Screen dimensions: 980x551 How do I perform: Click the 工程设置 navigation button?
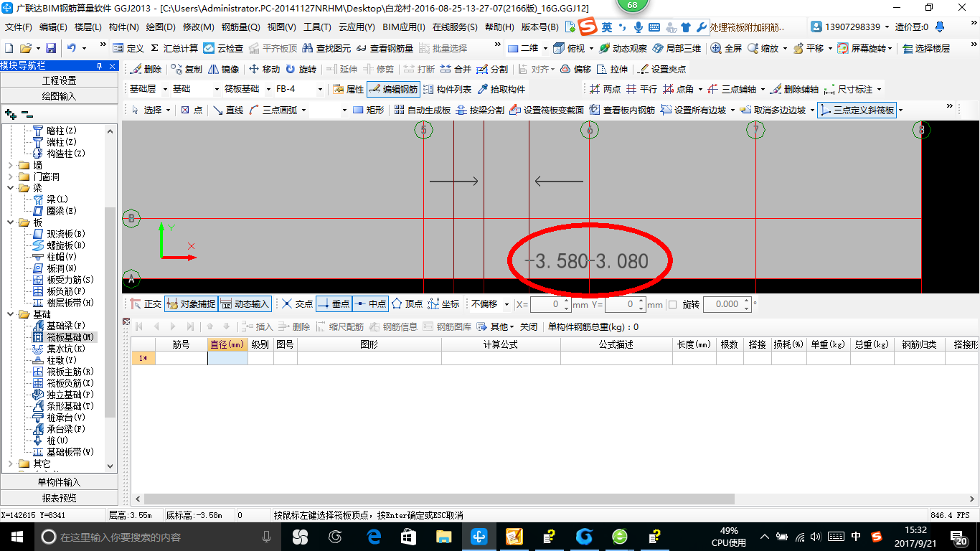click(x=59, y=80)
